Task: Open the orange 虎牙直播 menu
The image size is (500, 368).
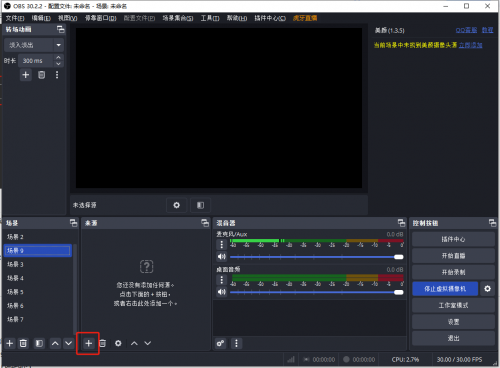Action: [x=305, y=18]
